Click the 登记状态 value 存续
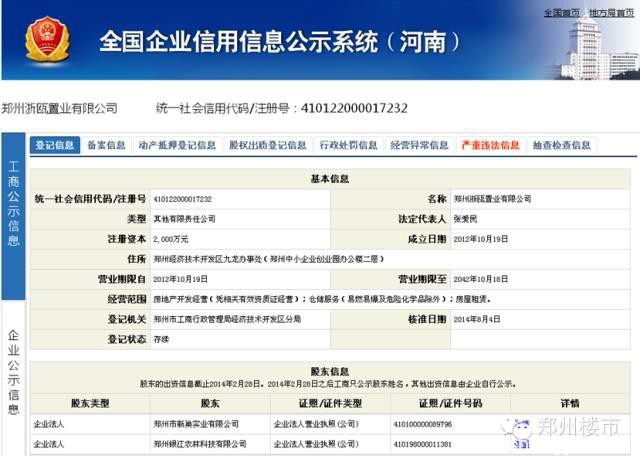 [x=161, y=339]
